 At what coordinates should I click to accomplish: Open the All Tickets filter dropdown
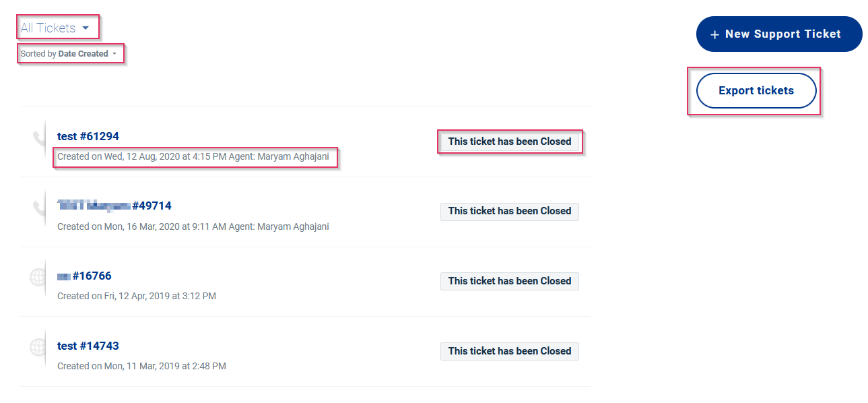[x=55, y=28]
